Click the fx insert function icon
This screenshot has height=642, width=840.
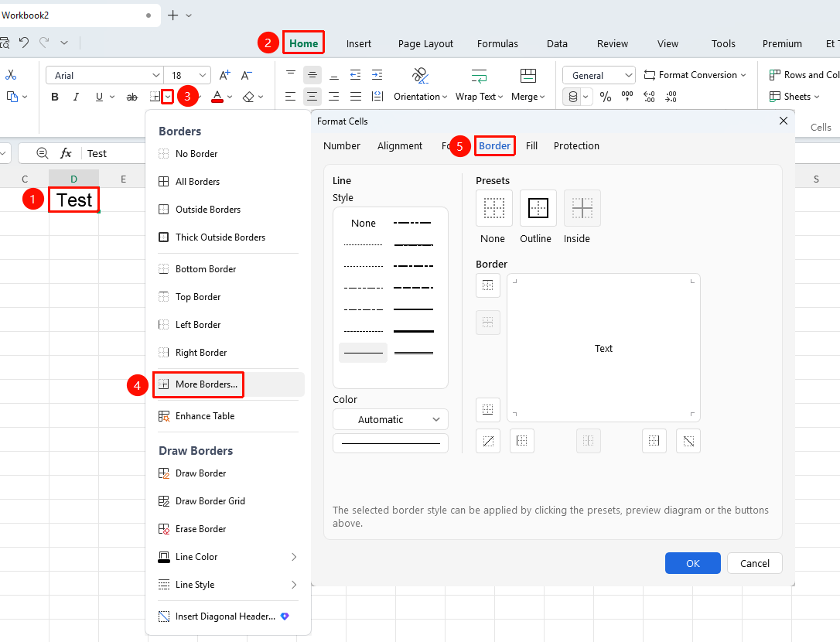(66, 153)
